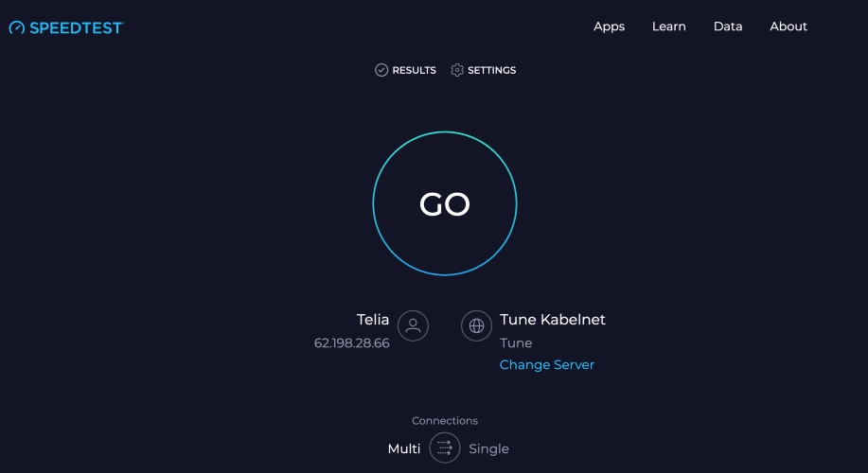
Task: Click the Settings gear icon
Action: (457, 70)
